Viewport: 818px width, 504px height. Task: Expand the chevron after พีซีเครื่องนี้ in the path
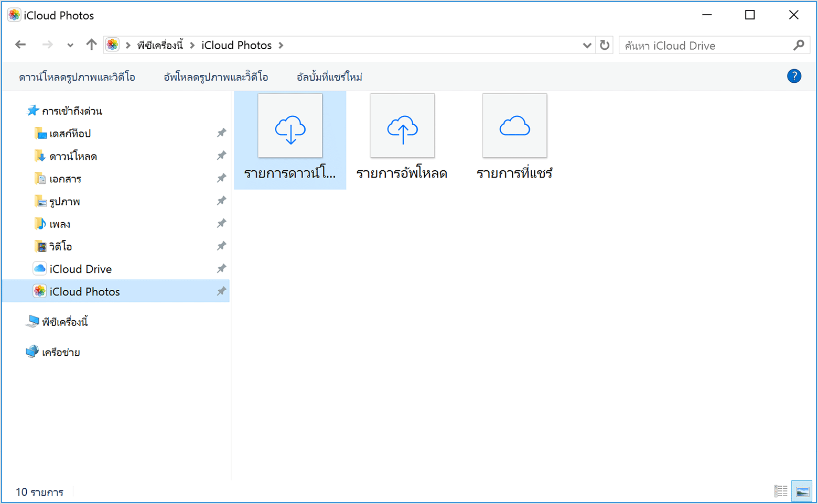pos(192,46)
